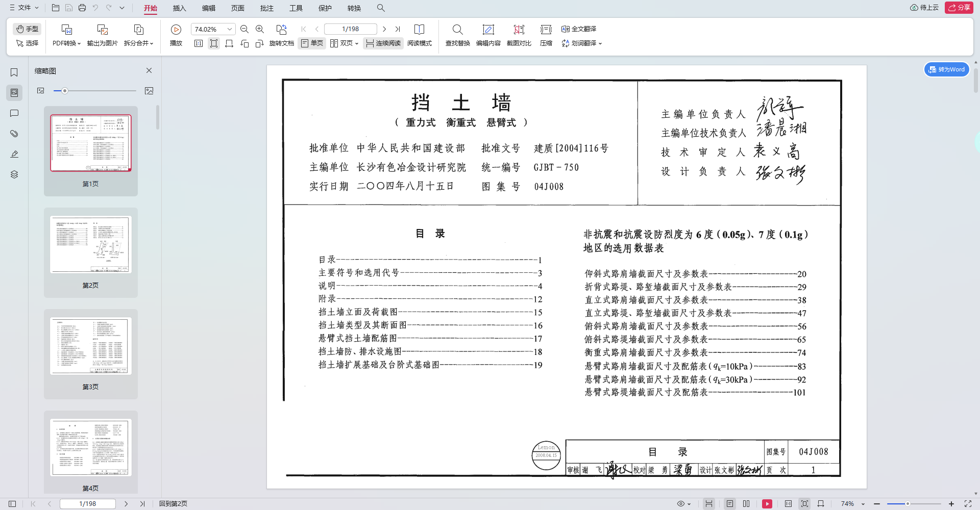Open the search magnifier beside 转换 tab
The image size is (980, 510).
(x=381, y=8)
